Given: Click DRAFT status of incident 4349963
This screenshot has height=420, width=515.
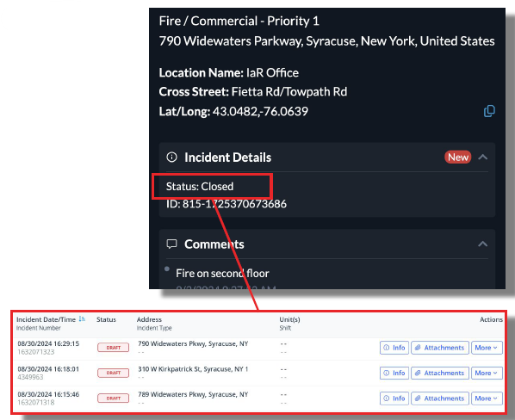Looking at the screenshot, I should pos(114,373).
